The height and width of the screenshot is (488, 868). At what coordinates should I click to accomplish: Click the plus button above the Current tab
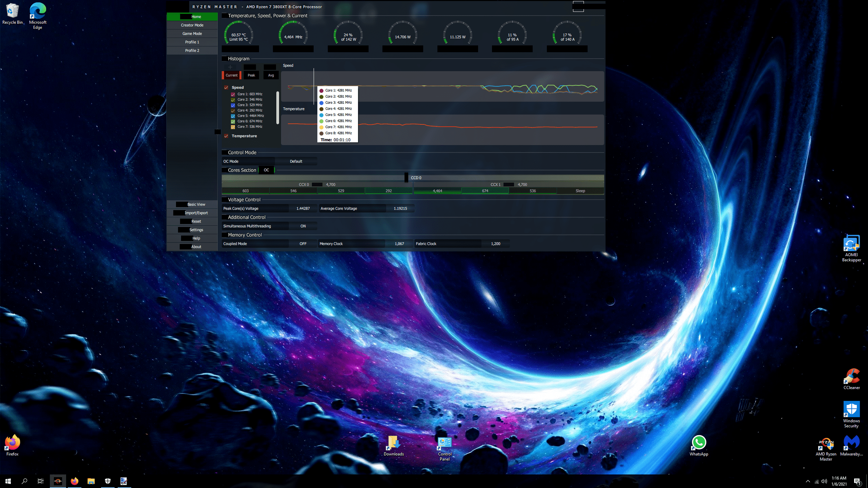[230, 67]
